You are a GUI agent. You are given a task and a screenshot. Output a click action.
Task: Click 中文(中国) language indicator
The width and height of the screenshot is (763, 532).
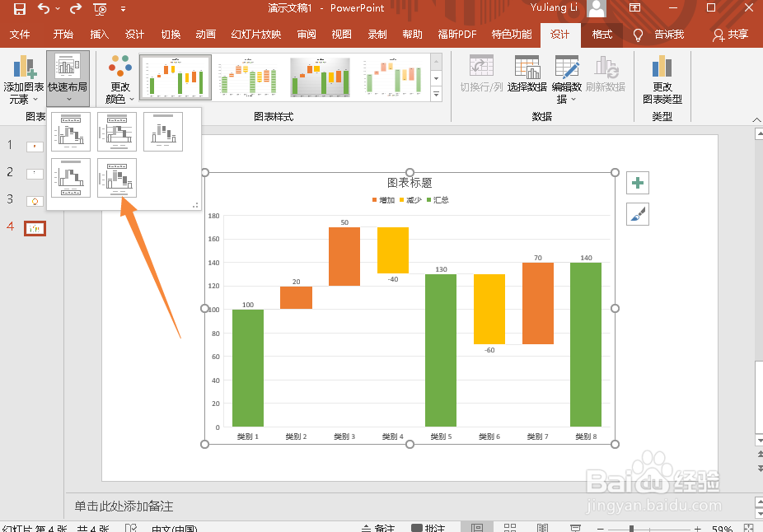click(x=174, y=529)
